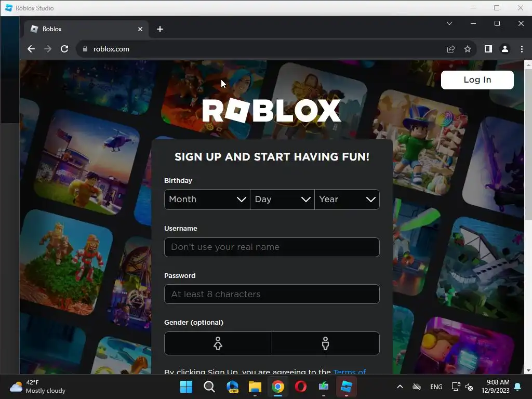Image resolution: width=532 pixels, height=399 pixels.
Task: Open File Explorer from the taskbar
Action: (255, 387)
